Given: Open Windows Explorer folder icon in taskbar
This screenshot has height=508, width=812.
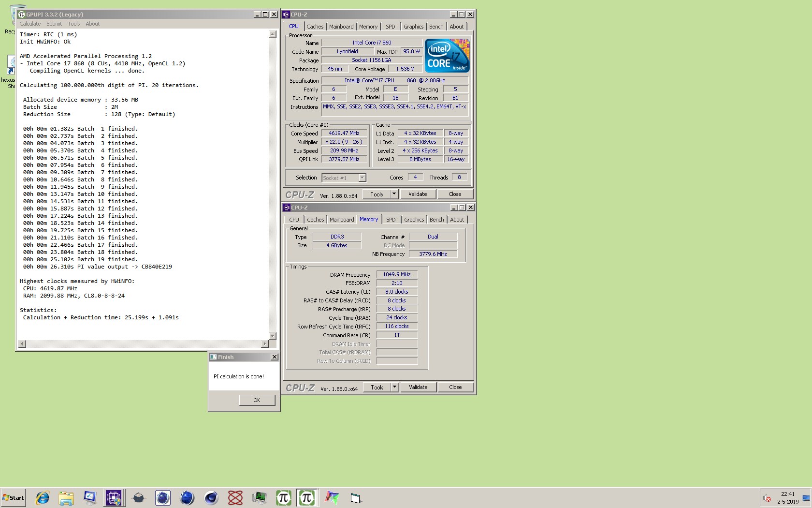Looking at the screenshot, I should 66,497.
